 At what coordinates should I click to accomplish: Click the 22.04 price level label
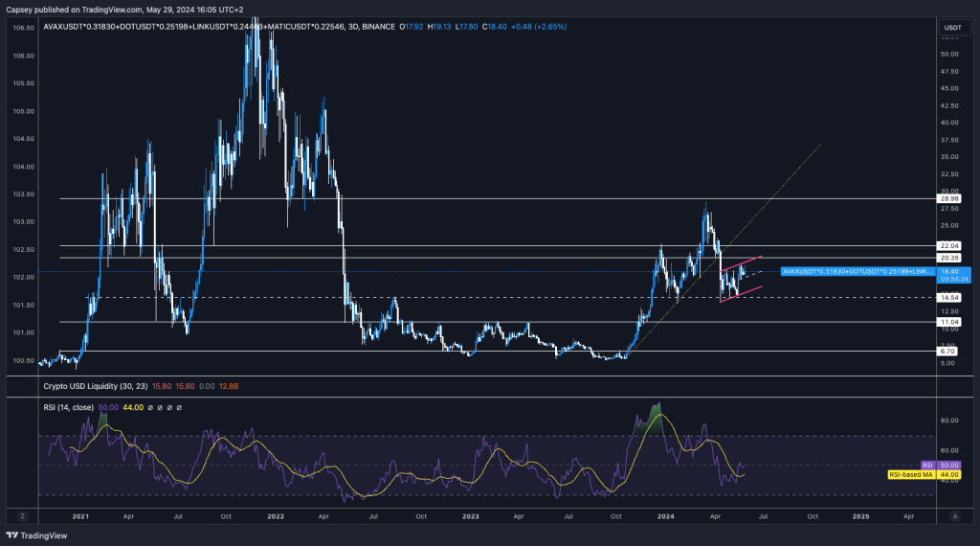948,246
